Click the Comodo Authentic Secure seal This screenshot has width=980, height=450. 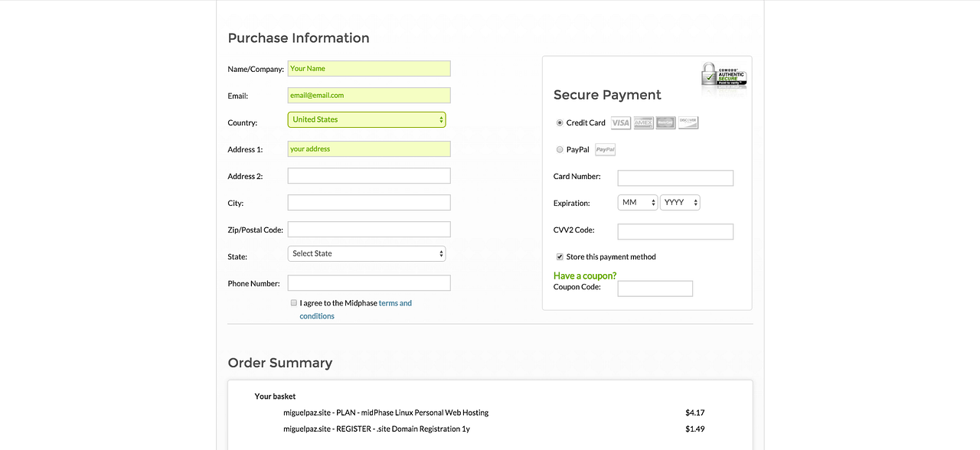click(723, 77)
